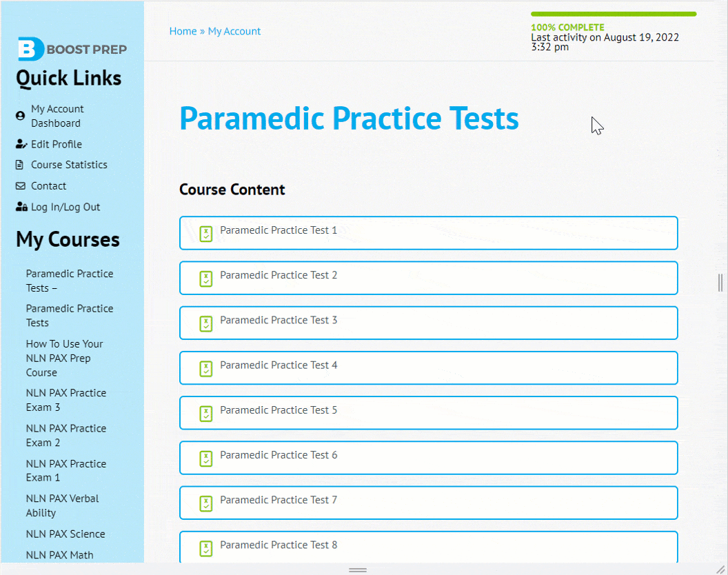Click the green course progress bar

coord(614,14)
